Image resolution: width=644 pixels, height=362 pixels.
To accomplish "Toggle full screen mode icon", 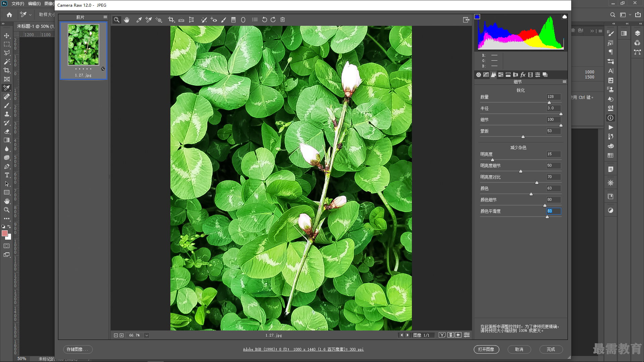I will tap(466, 20).
